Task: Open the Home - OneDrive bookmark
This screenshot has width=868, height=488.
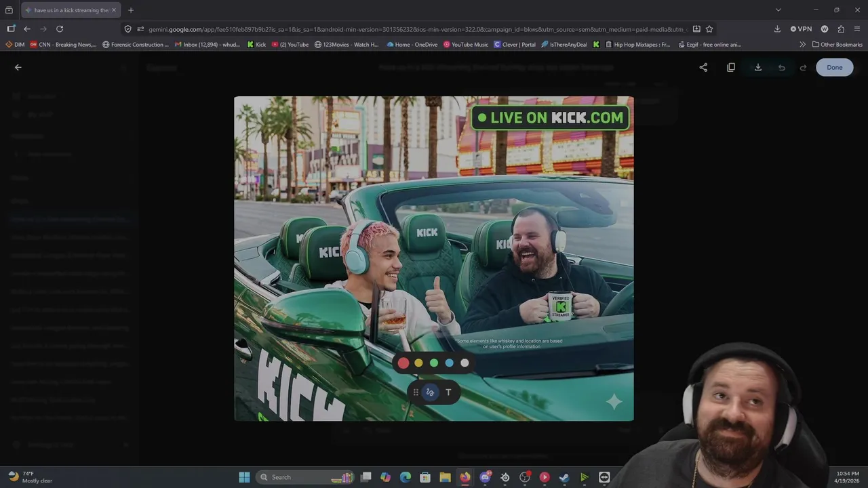Action: coord(412,45)
